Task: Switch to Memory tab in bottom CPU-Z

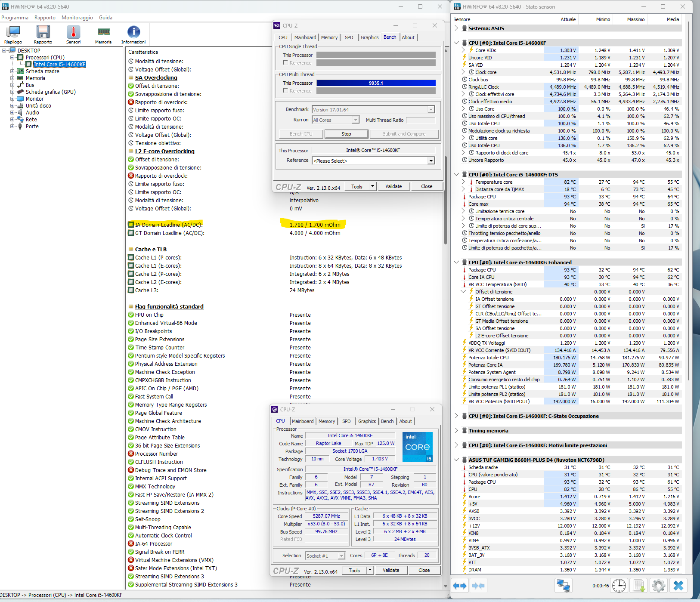Action: (327, 421)
